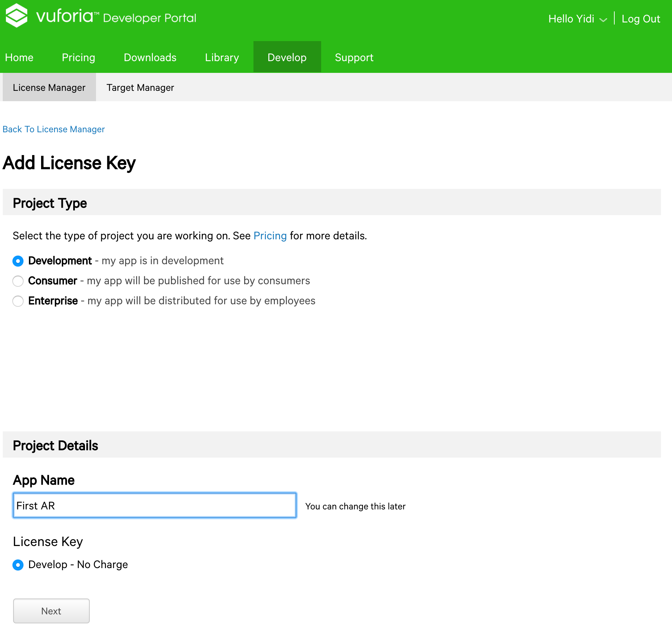This screenshot has height=632, width=672.
Task: Select the Development project type
Action: (x=18, y=261)
